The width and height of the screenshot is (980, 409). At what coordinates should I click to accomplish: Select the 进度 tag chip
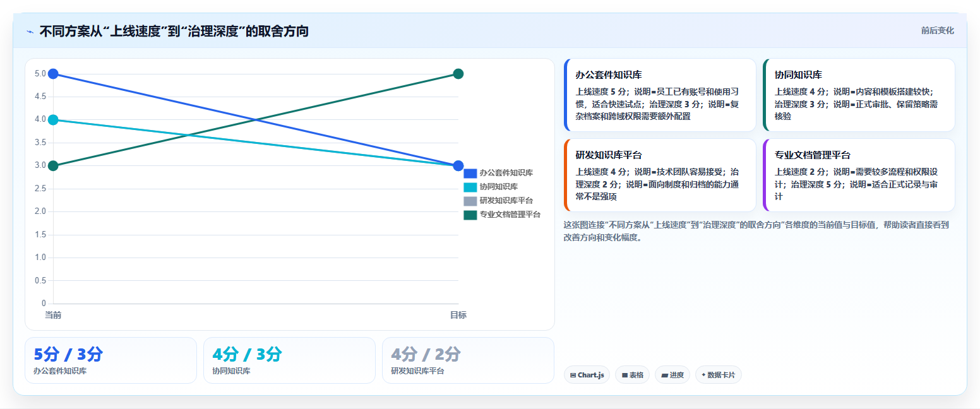(672, 375)
